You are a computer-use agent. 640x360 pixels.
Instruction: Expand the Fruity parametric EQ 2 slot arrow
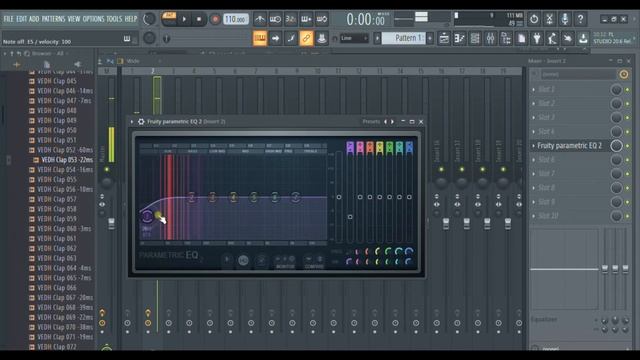[533, 146]
